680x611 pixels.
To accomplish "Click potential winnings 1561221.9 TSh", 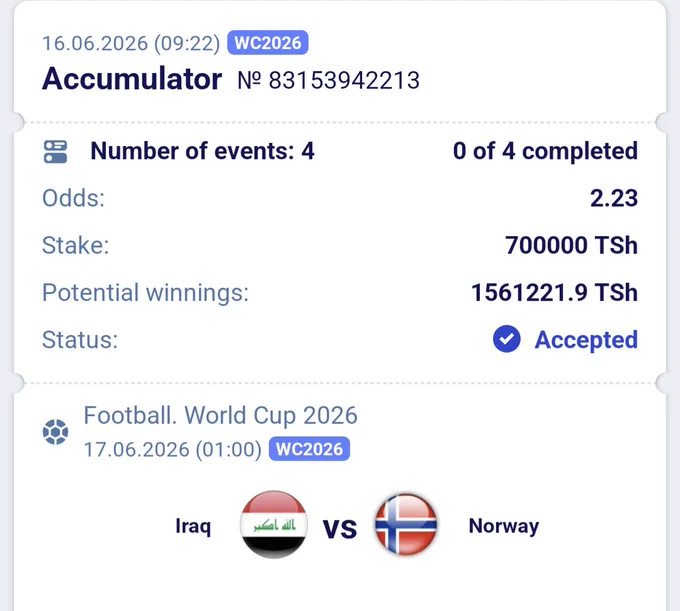I will (x=554, y=293).
